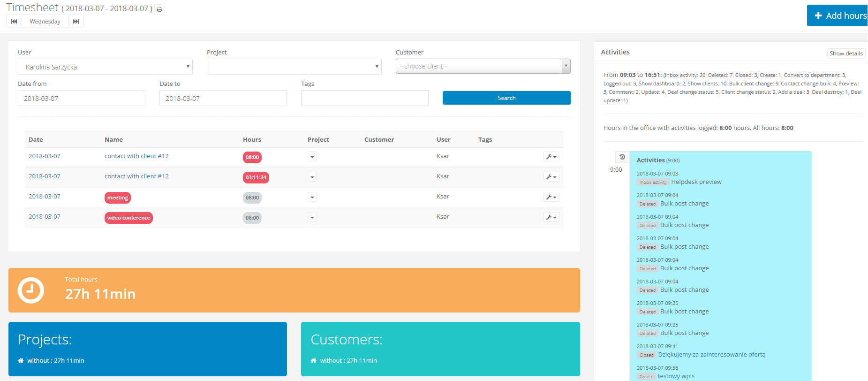Open the choose client dropdown
The image size is (868, 381).
tap(483, 66)
